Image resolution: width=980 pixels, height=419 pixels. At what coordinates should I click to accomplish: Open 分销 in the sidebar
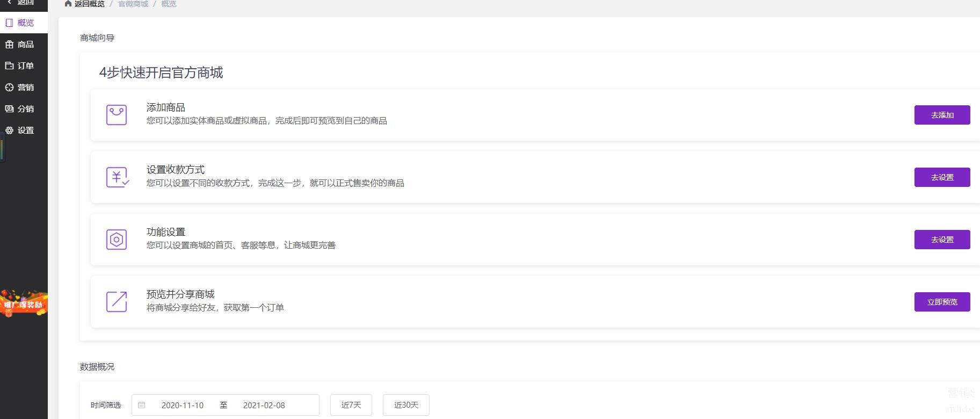point(24,109)
